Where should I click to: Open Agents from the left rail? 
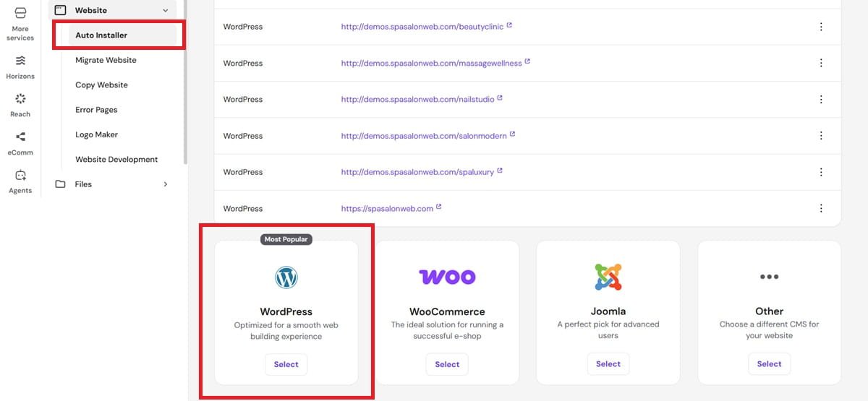20,181
